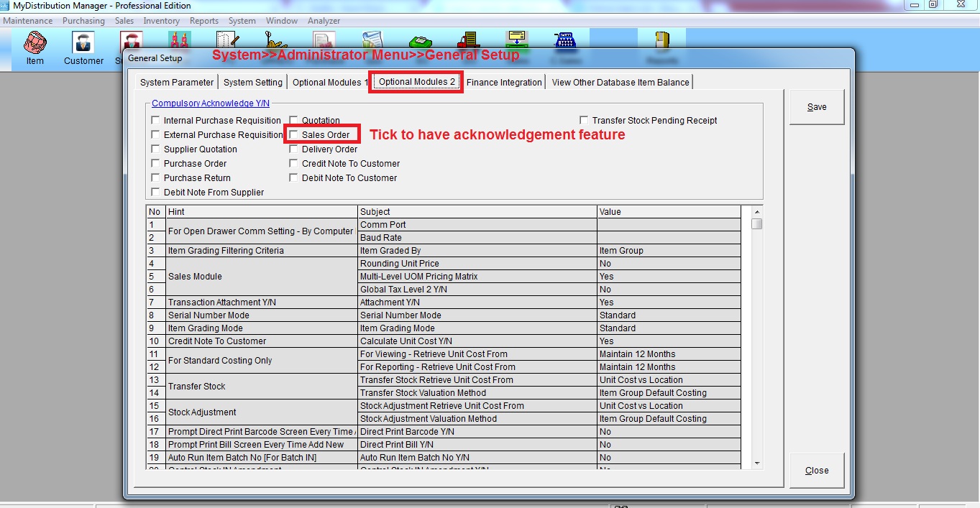The width and height of the screenshot is (980, 508).
Task: Tick the Sales Order acknowledge checkbox
Action: 294,135
